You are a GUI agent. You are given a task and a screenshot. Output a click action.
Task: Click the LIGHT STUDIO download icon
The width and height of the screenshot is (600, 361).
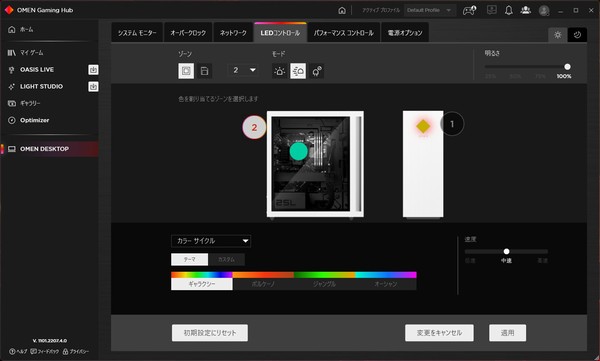[x=93, y=87]
